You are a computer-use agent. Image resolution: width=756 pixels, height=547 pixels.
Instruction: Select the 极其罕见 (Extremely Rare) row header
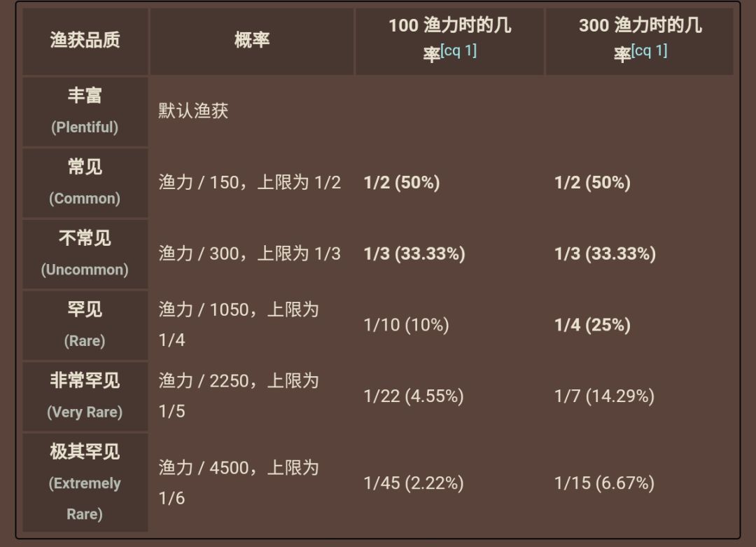85,483
